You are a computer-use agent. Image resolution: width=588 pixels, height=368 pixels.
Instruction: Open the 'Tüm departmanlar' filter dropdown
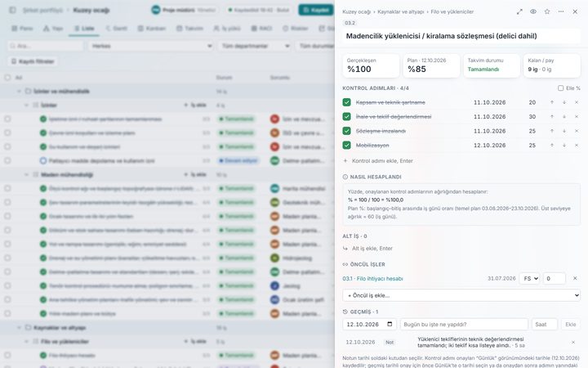[255, 46]
